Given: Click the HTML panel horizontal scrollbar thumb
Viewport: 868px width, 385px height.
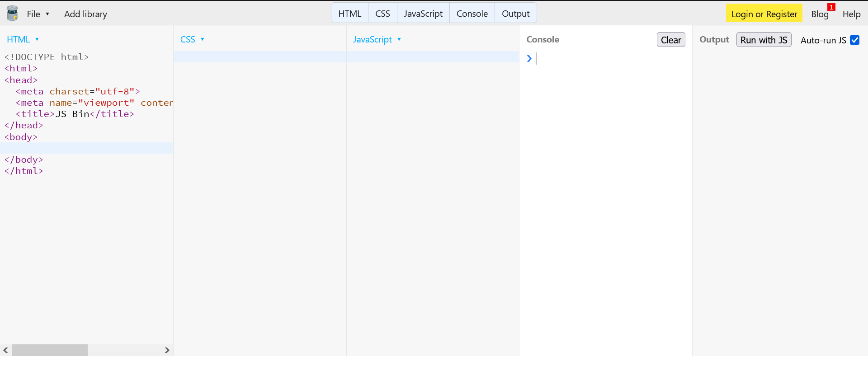Looking at the screenshot, I should tap(50, 350).
